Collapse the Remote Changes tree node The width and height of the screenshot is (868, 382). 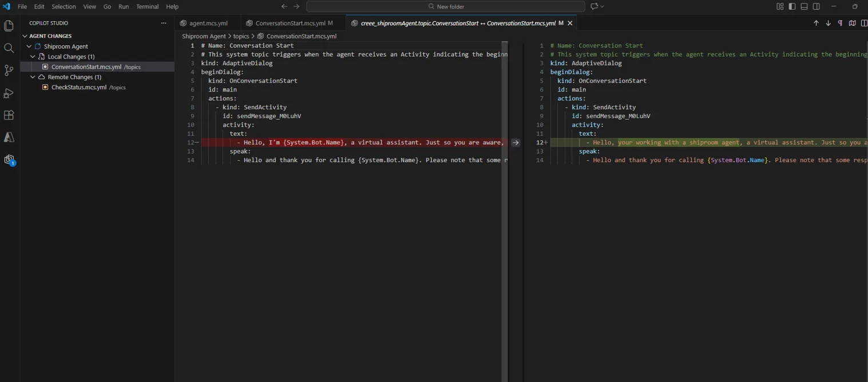tap(33, 77)
